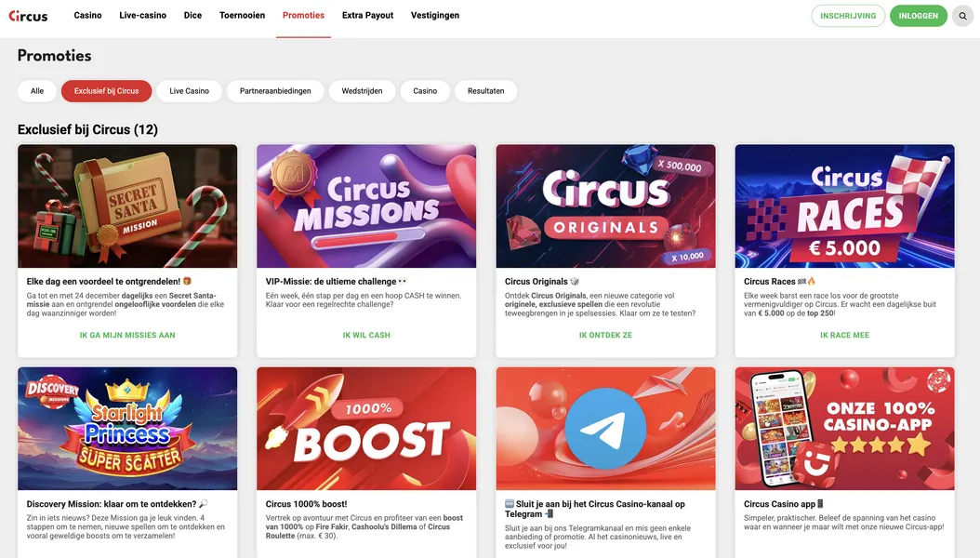The width and height of the screenshot is (980, 558).
Task: Select the "Alle" filter chip
Action: [x=36, y=90]
